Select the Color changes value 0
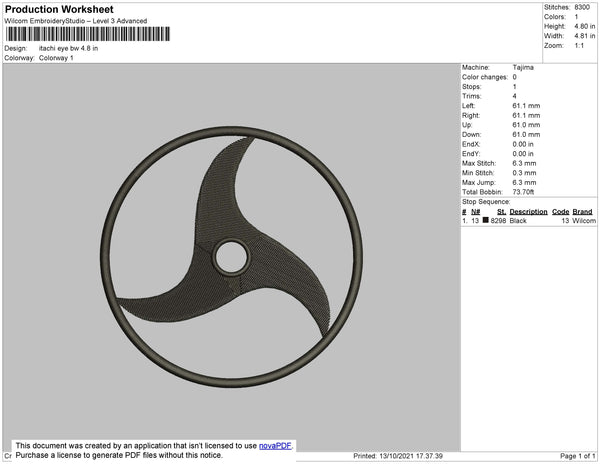Viewport: 600px width, 464px height. coord(515,77)
